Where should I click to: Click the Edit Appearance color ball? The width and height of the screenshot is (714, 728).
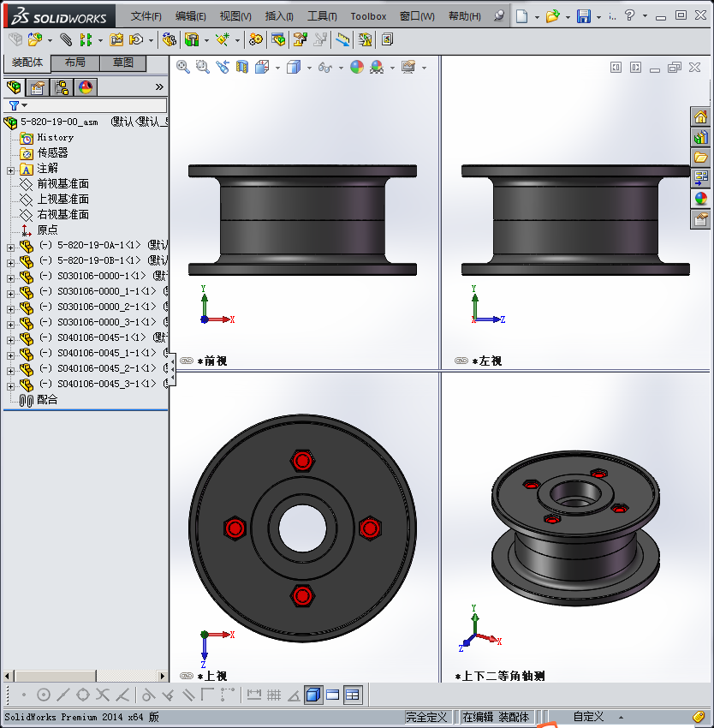356,68
